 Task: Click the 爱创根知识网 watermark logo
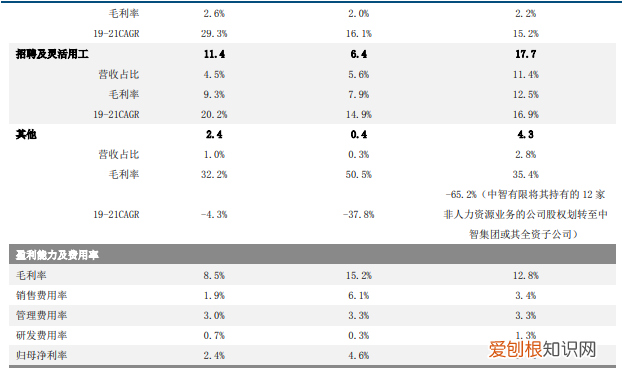tap(542, 349)
